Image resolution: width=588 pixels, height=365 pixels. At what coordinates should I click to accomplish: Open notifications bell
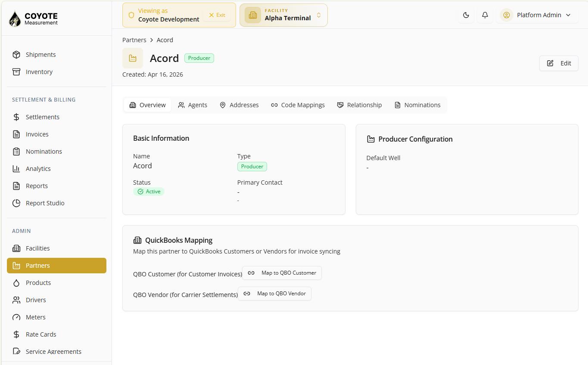pos(485,15)
